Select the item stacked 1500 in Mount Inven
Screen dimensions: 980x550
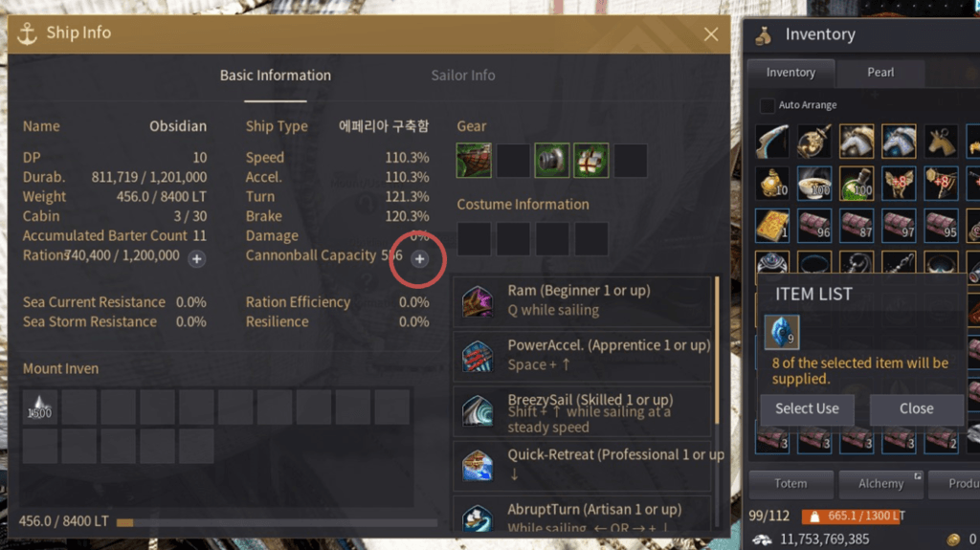tap(40, 407)
